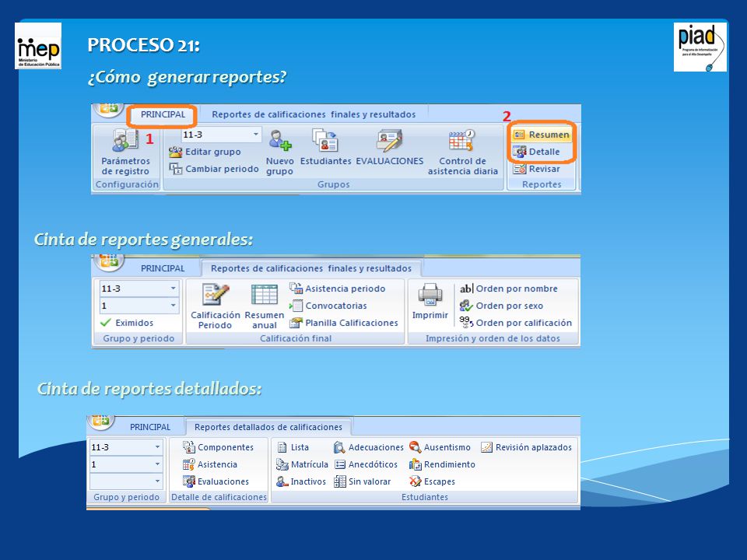Select the PRINCIPAL tab under Cinta de reportes generales

click(163, 268)
